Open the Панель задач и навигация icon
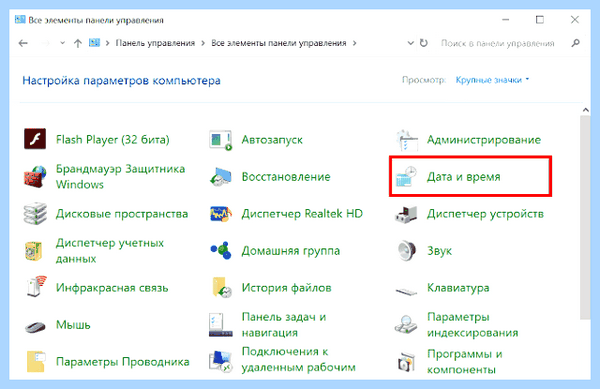600x389 pixels. coord(221,325)
